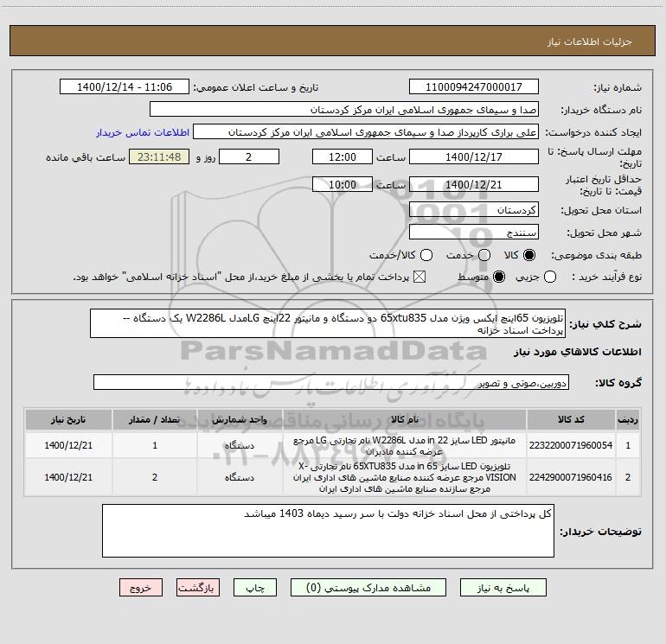Click the استان محل تحویل field کردستان
The image size is (666, 644).
click(474, 210)
